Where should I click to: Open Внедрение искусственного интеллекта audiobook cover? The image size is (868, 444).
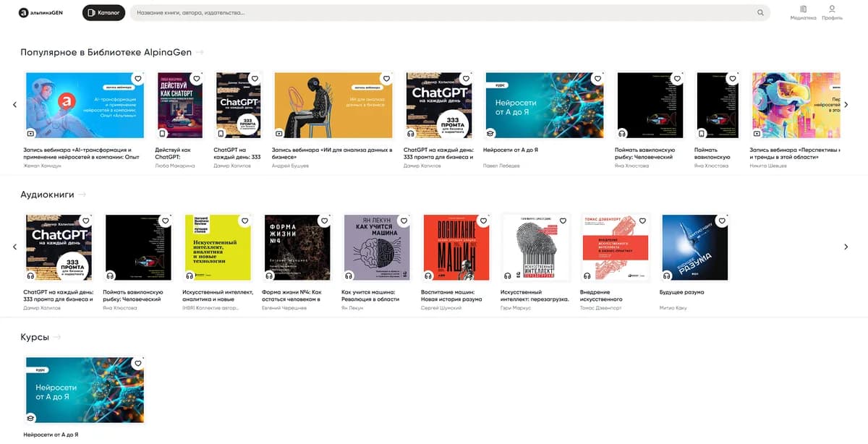tap(616, 247)
